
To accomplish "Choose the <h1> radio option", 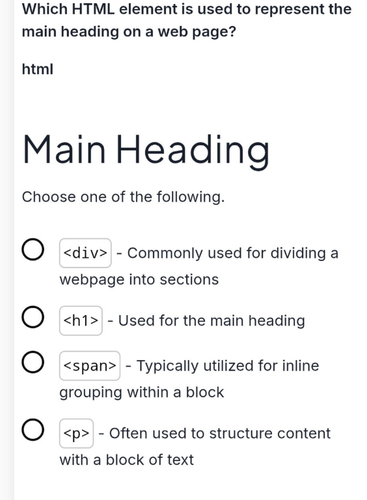I will coord(33,317).
